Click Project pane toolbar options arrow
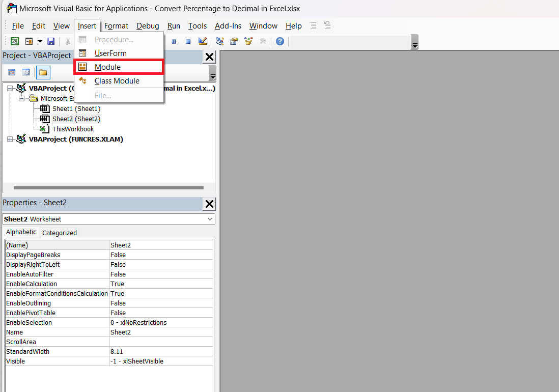 [x=213, y=73]
